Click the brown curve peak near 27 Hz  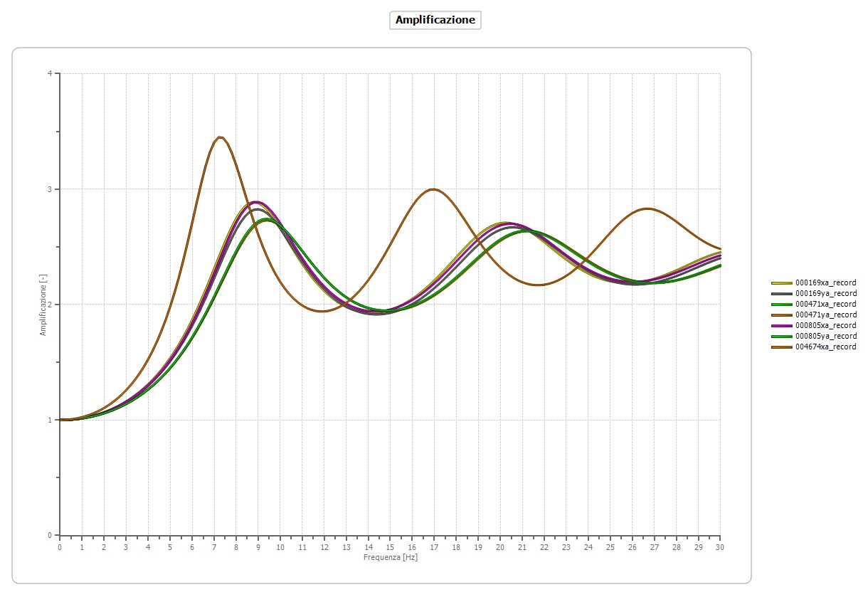click(x=647, y=208)
